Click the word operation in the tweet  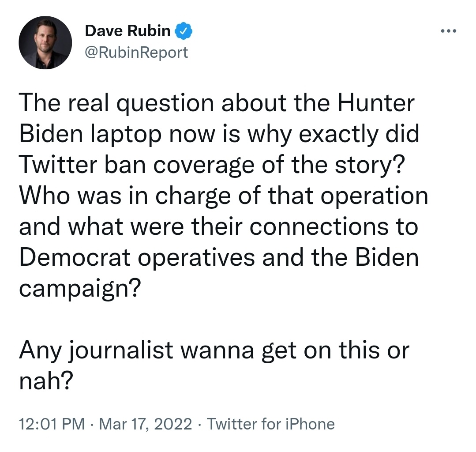[374, 196]
